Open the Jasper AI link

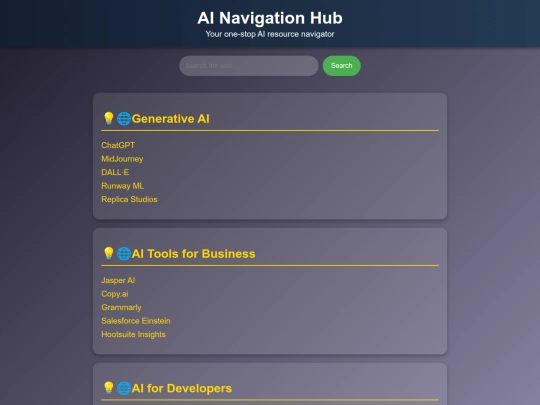pos(118,280)
